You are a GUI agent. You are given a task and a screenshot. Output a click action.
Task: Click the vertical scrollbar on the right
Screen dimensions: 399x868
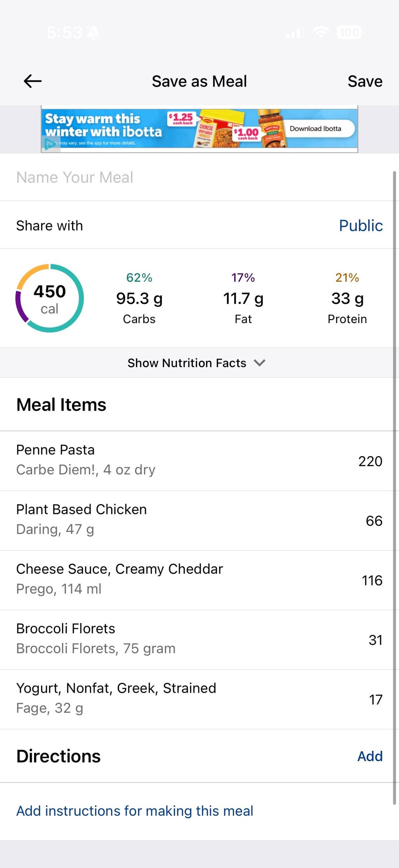pos(394,481)
